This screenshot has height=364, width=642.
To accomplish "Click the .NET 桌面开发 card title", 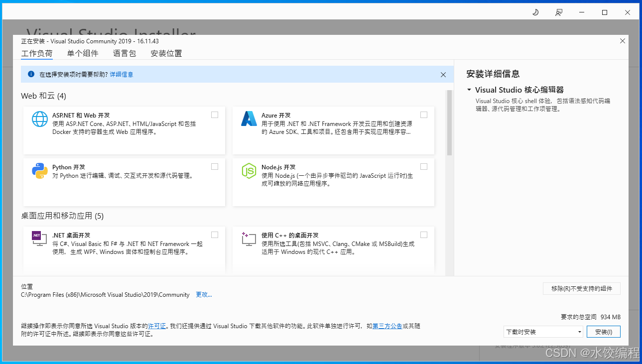I will point(71,235).
